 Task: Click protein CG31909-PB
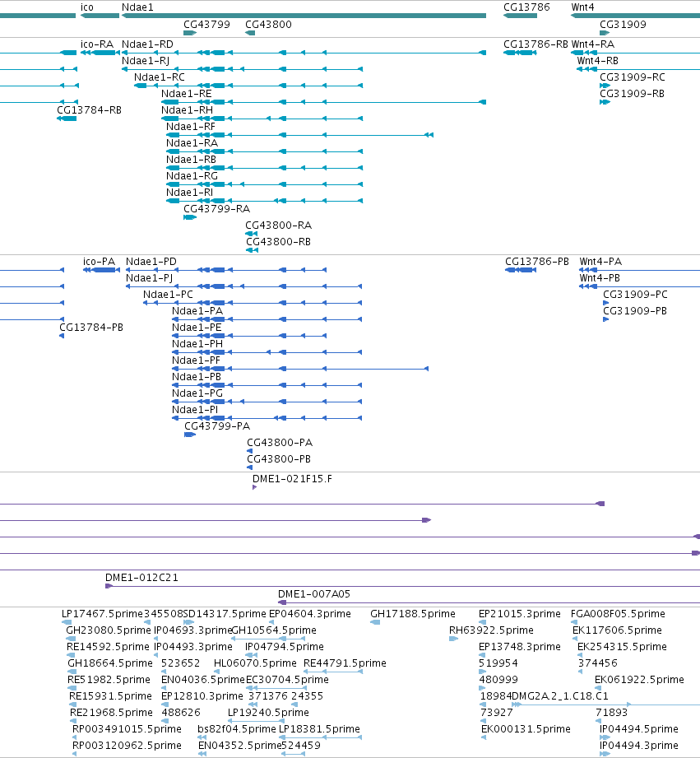point(605,319)
